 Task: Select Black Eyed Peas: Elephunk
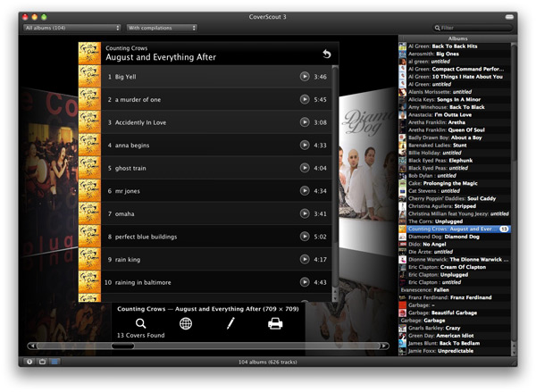(x=455, y=161)
